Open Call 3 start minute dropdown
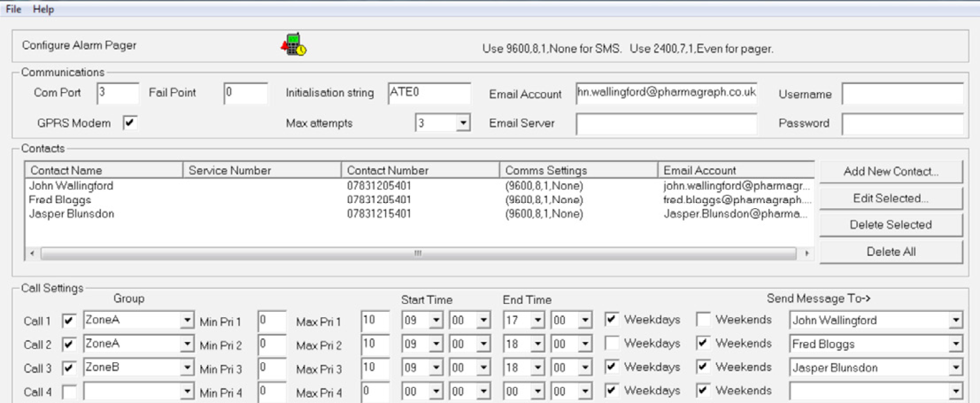The image size is (980, 403). (x=483, y=368)
